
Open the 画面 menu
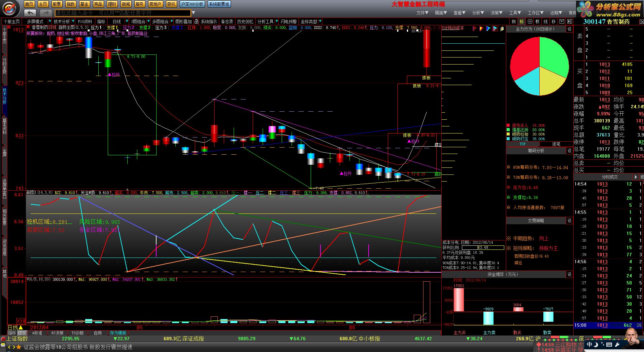click(441, 13)
